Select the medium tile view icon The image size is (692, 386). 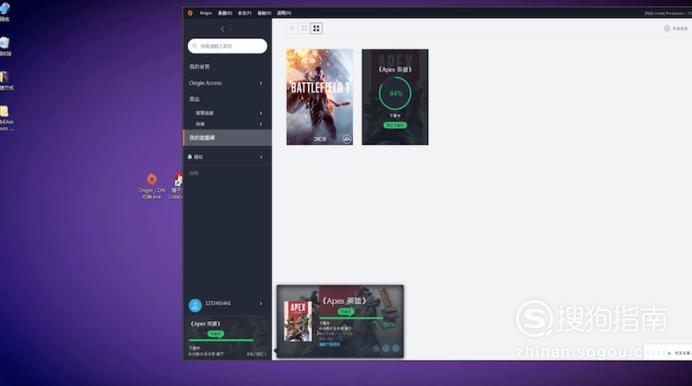point(304,28)
